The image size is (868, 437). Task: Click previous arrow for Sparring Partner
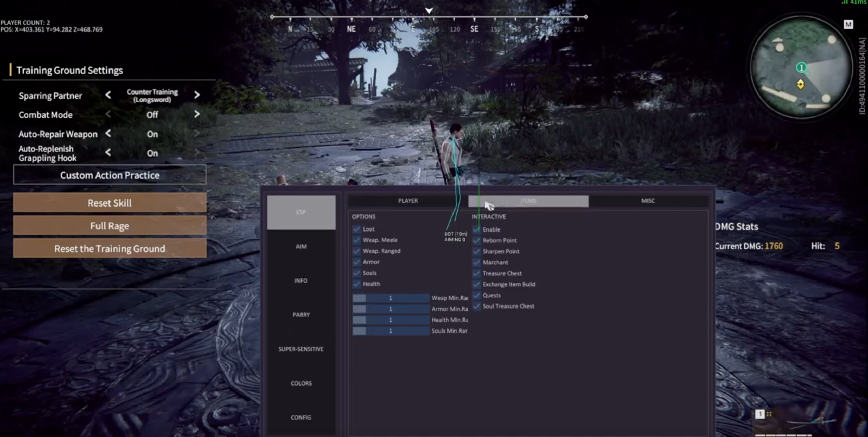(x=108, y=95)
